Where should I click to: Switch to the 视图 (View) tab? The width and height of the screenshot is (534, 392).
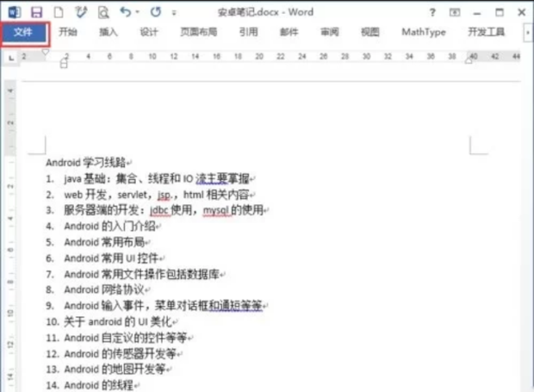370,32
